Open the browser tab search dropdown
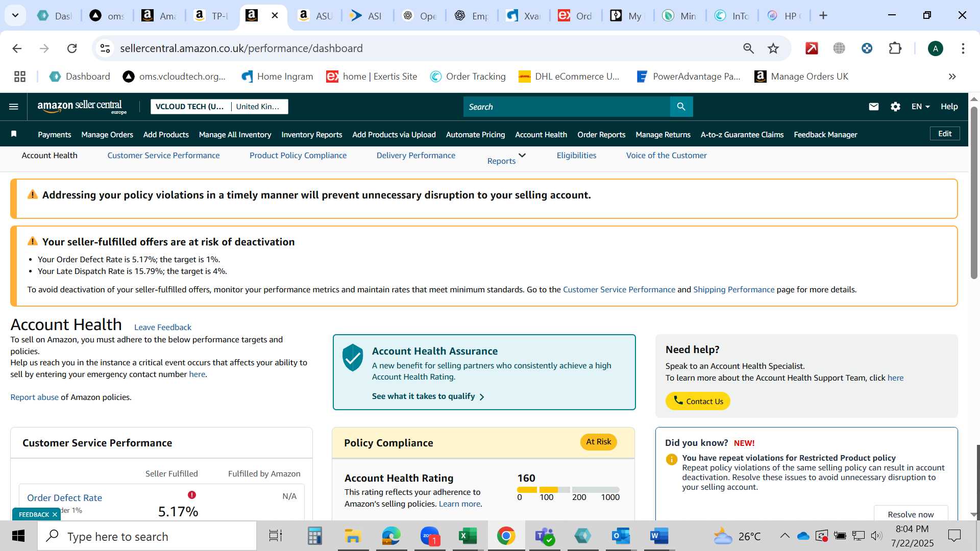The height and width of the screenshot is (551, 980). [x=15, y=16]
